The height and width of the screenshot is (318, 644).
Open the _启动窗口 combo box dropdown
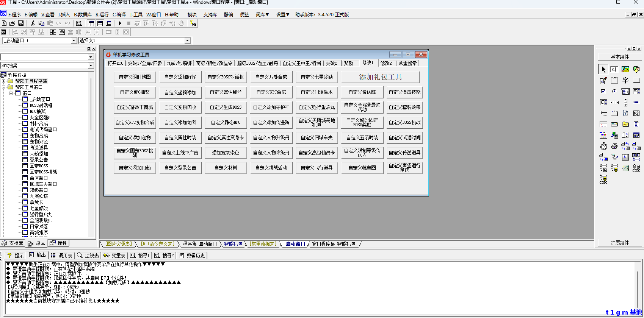74,41
